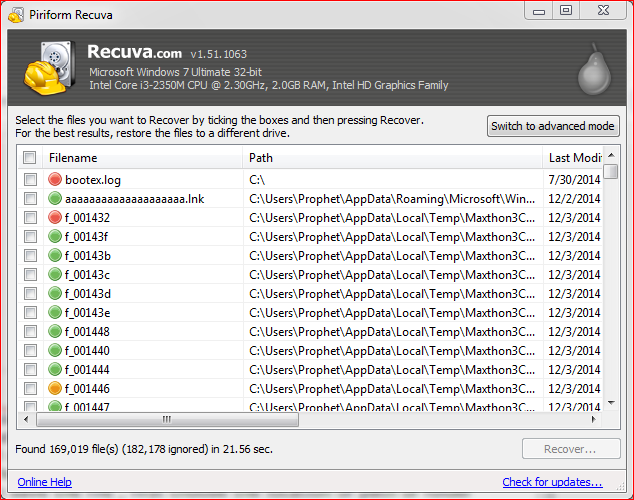Close the Piriform Recuva window
The image size is (634, 500).
[603, 11]
